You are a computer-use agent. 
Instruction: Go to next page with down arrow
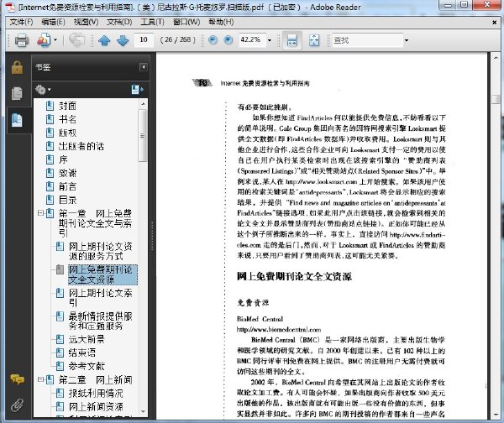pos(123,40)
